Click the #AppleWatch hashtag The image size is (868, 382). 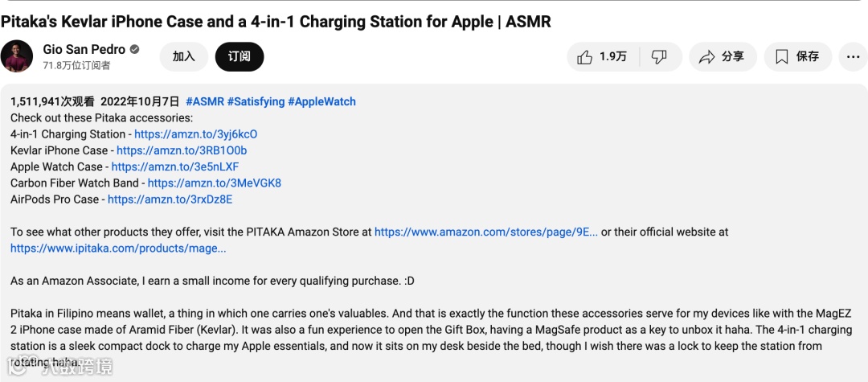coord(321,101)
